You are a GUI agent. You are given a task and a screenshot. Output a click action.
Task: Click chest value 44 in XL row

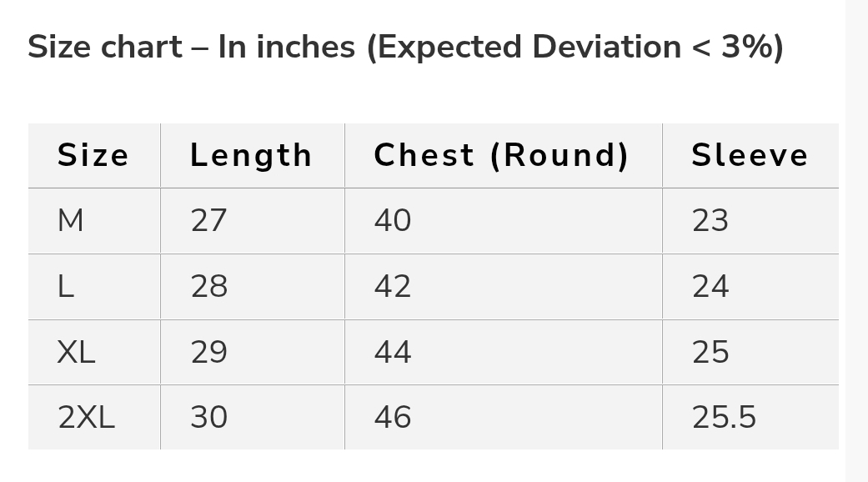pos(393,353)
